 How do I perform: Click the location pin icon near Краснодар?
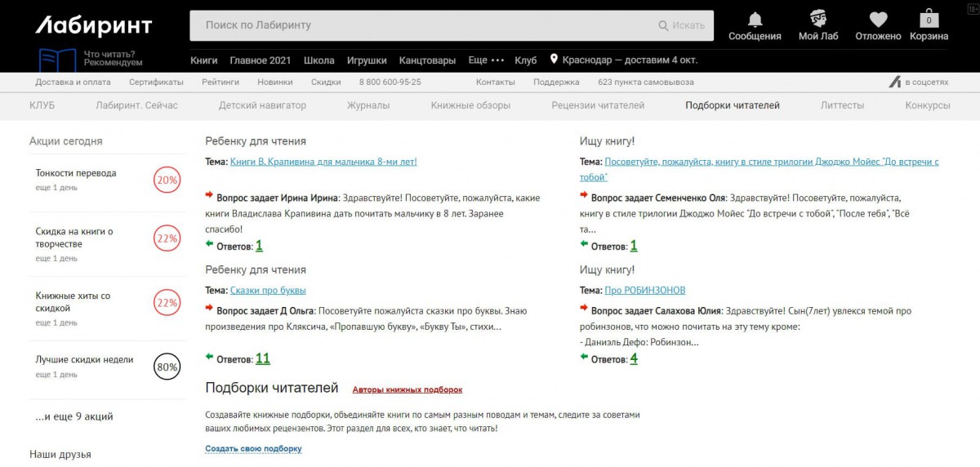tap(554, 60)
